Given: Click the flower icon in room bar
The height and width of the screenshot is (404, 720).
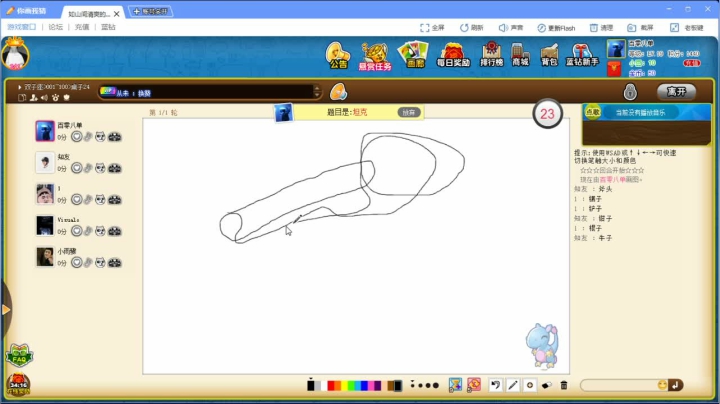Looking at the screenshot, I should coord(67,97).
